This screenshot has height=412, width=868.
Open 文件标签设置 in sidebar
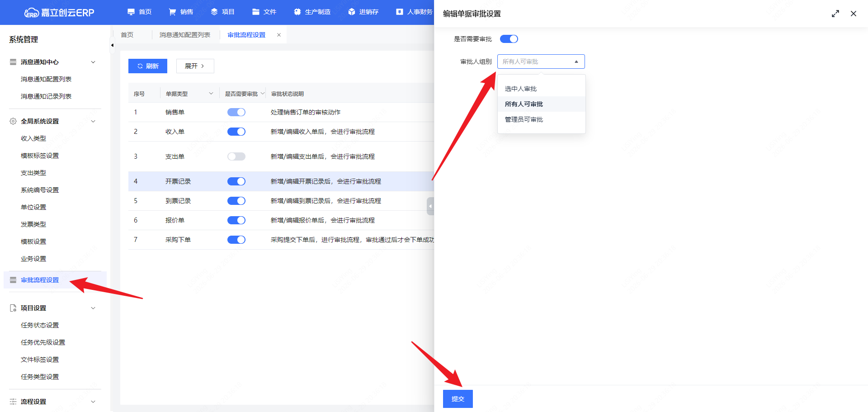click(x=40, y=360)
